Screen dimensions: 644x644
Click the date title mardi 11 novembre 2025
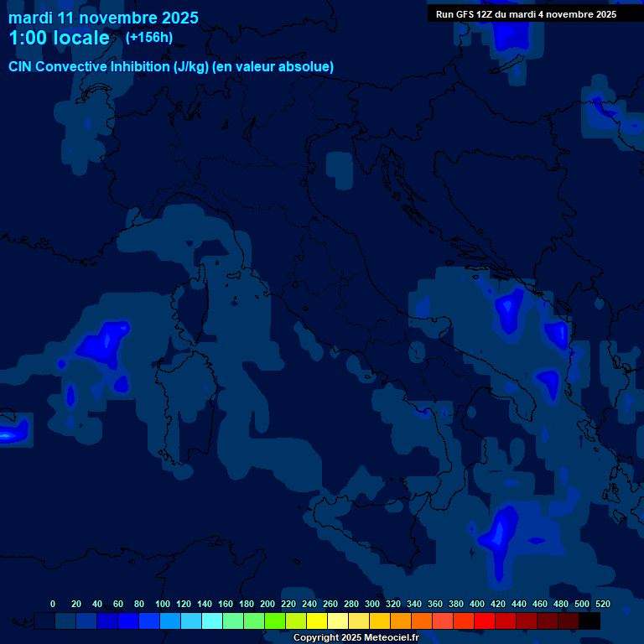(103, 18)
